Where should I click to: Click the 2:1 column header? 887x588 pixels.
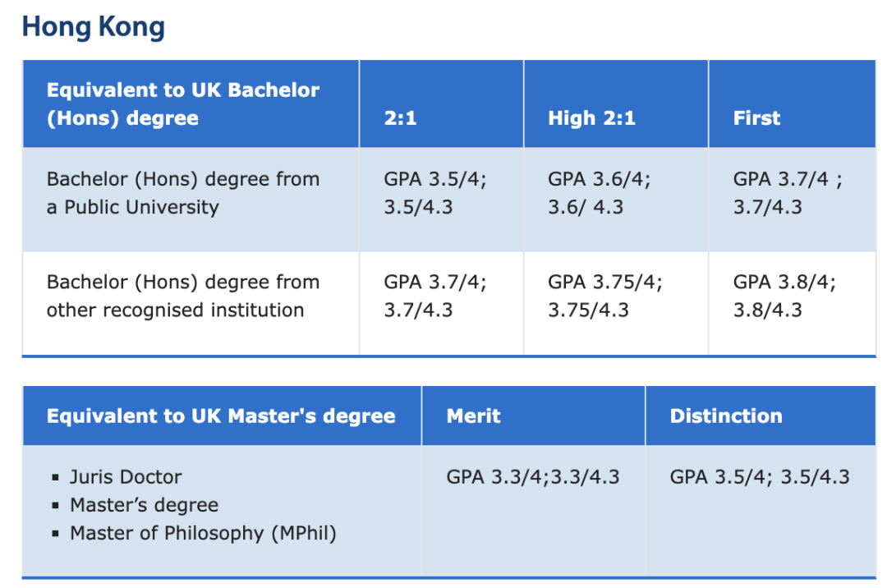point(441,104)
